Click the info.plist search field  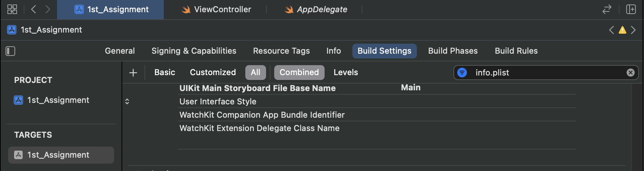click(546, 73)
